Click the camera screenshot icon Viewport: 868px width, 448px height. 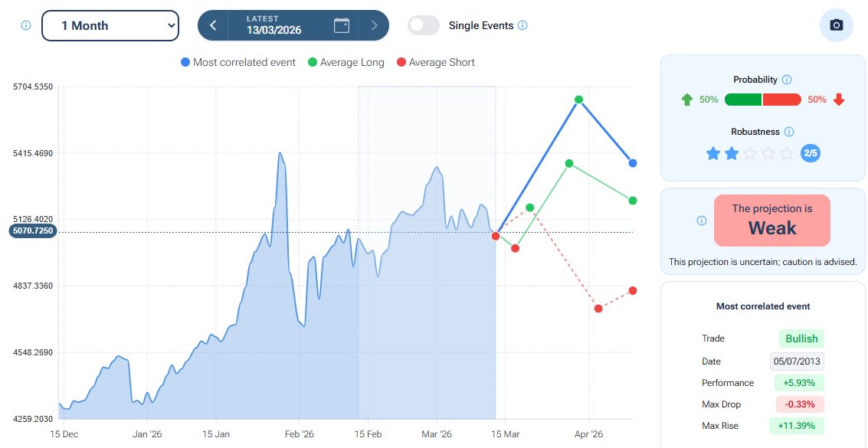[837, 25]
